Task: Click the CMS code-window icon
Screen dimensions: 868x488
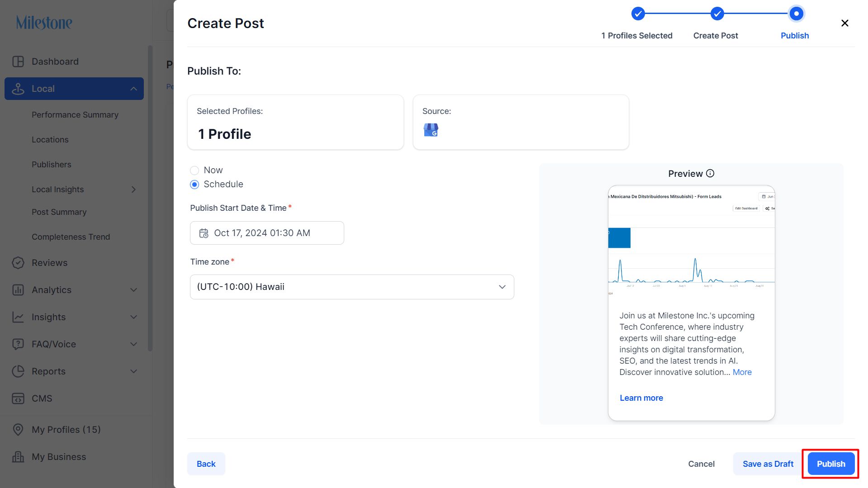Action: click(x=18, y=398)
